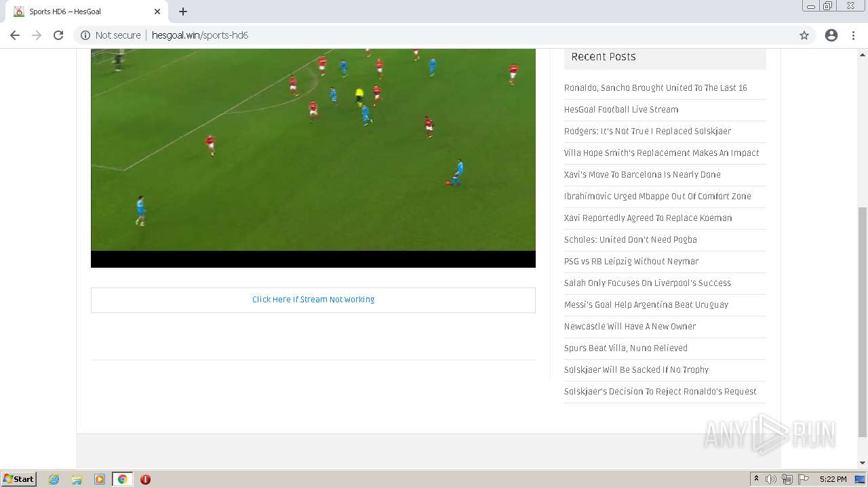Open the Action Center flag icon
The width and height of the screenshot is (868, 488).
804,479
